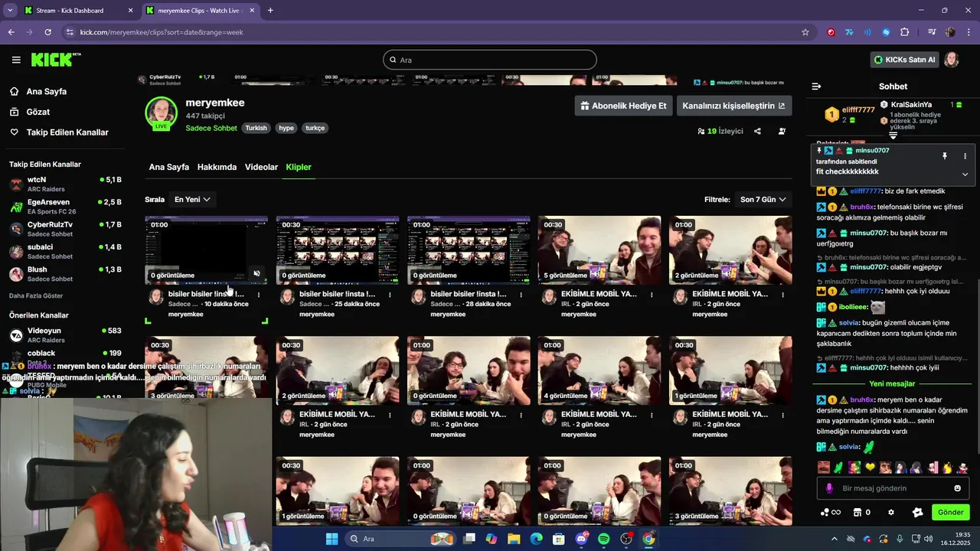Open options for the 25 dakika önce clip

pos(390,294)
